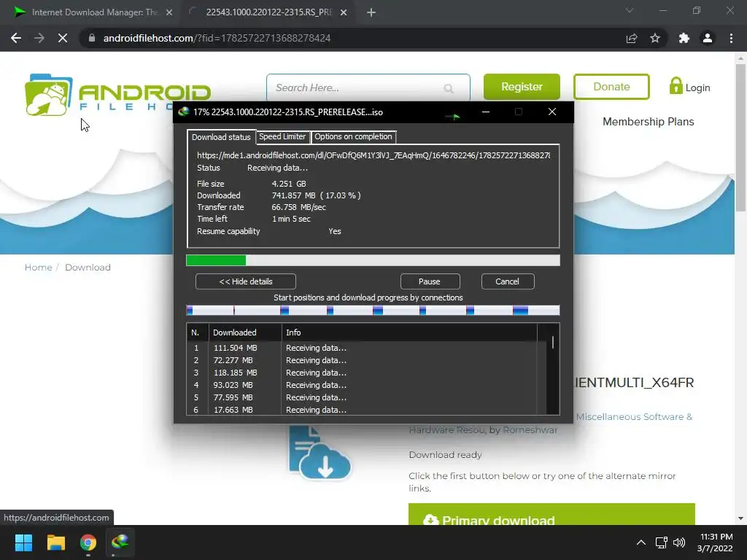
Task: Click the Donate button
Action: coord(611,87)
